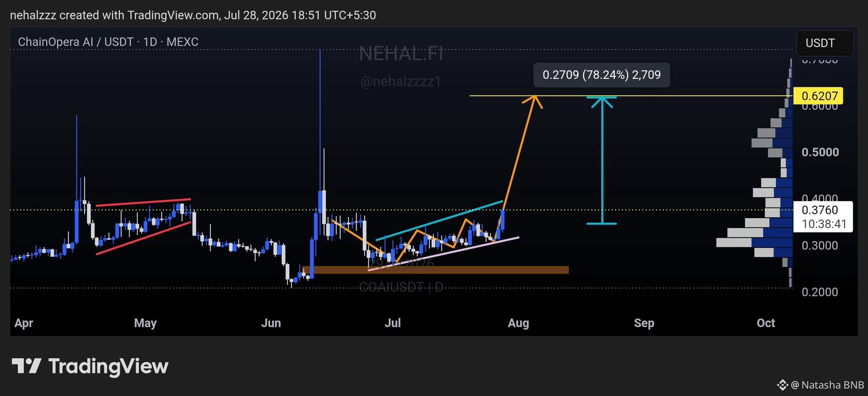
Task: Click the 0.3000 price axis label
Action: point(820,246)
